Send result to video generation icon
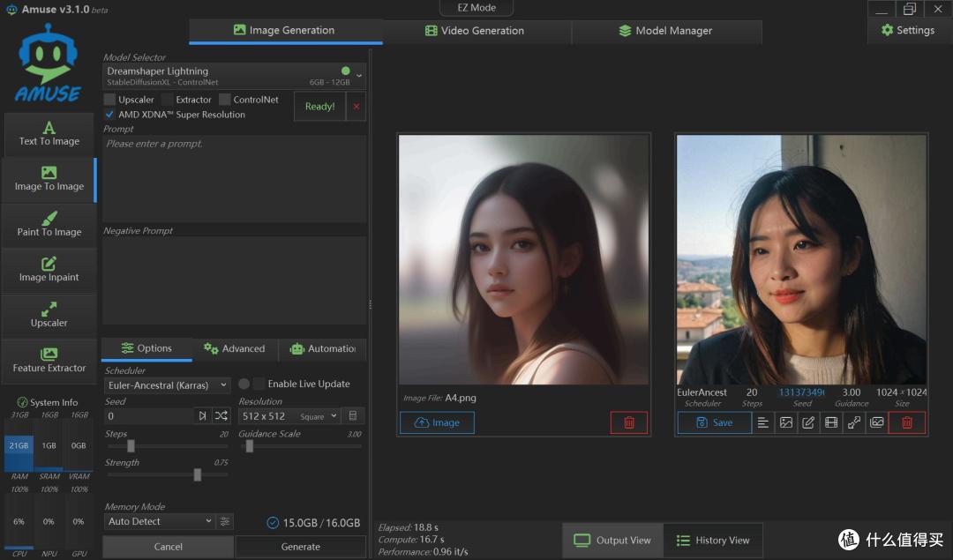 [831, 422]
